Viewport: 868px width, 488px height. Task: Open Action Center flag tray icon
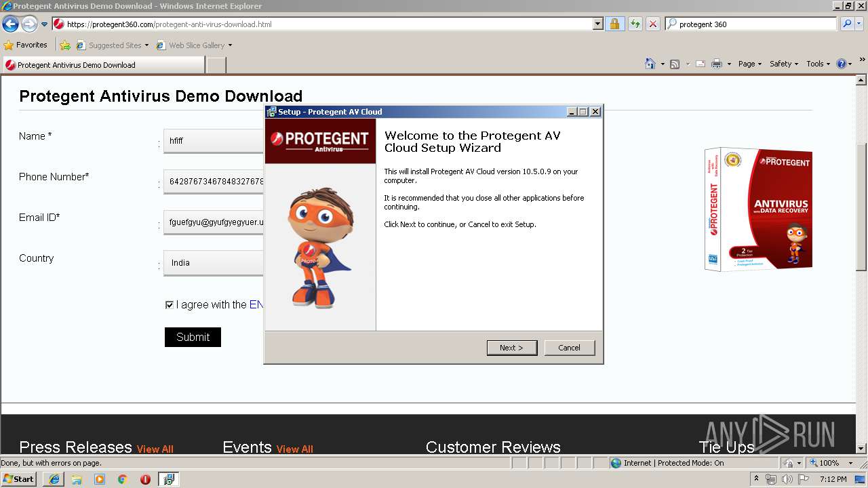coord(804,479)
